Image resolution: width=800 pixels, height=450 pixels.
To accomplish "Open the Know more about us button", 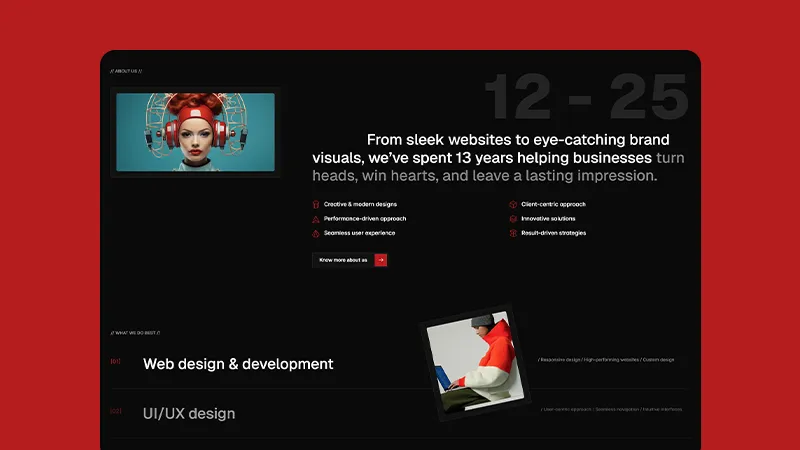I will [x=350, y=260].
